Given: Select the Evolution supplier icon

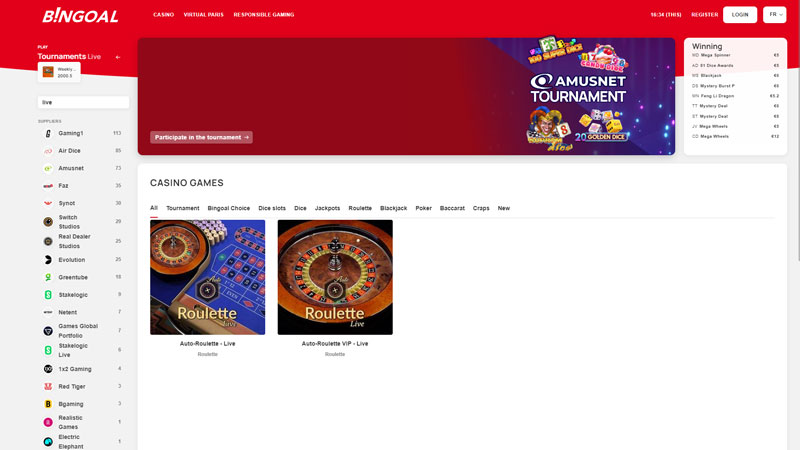Looking at the screenshot, I should [48, 260].
